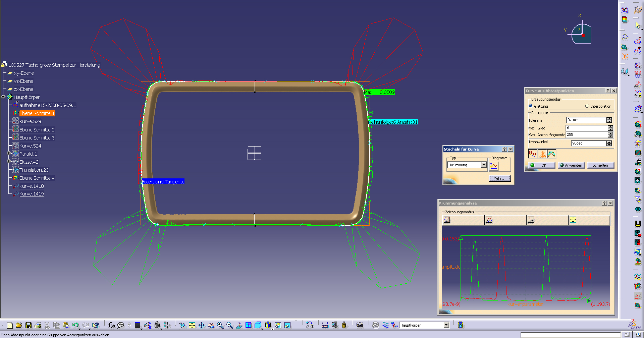Select Glättung generation mode
The image size is (644, 338).
point(538,106)
